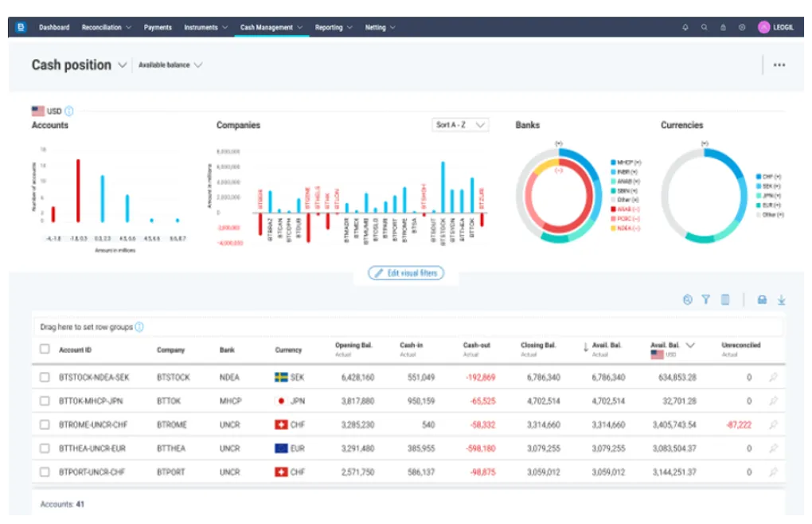Click the download arrow icon above table
The height and width of the screenshot is (524, 812).
point(781,299)
